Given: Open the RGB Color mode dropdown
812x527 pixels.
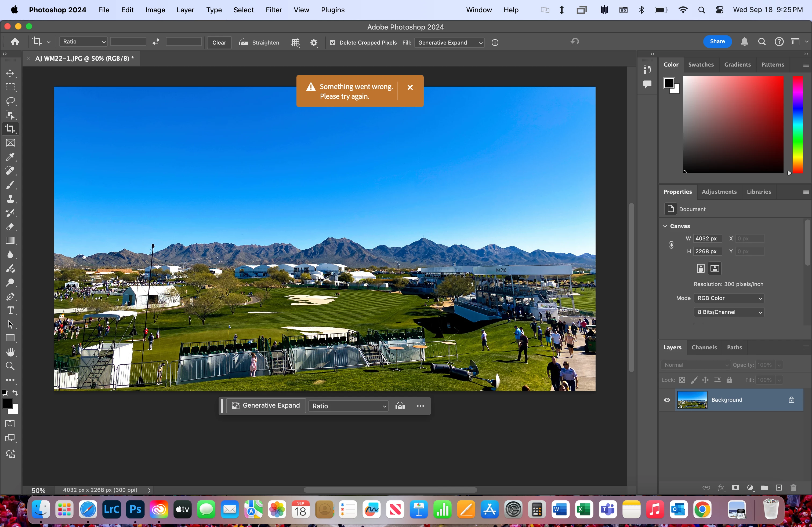Looking at the screenshot, I should point(729,298).
